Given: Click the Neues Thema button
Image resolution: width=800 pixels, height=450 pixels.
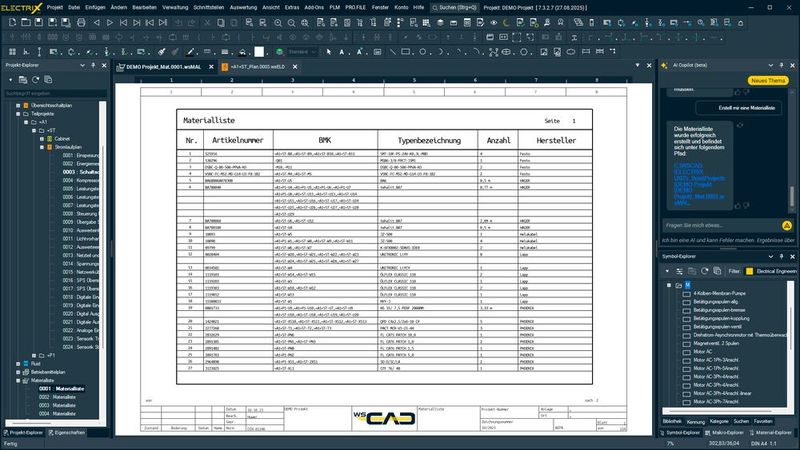Looking at the screenshot, I should point(768,81).
